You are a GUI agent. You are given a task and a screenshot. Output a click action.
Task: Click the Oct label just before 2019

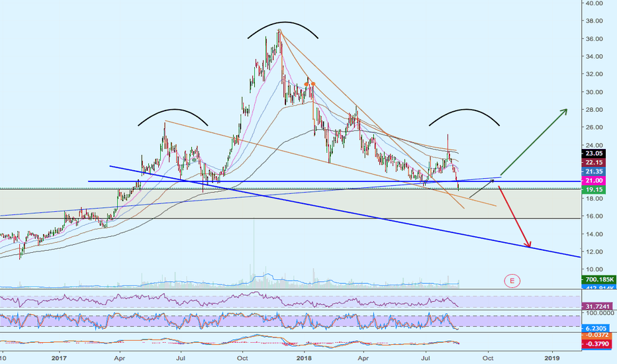488,358
